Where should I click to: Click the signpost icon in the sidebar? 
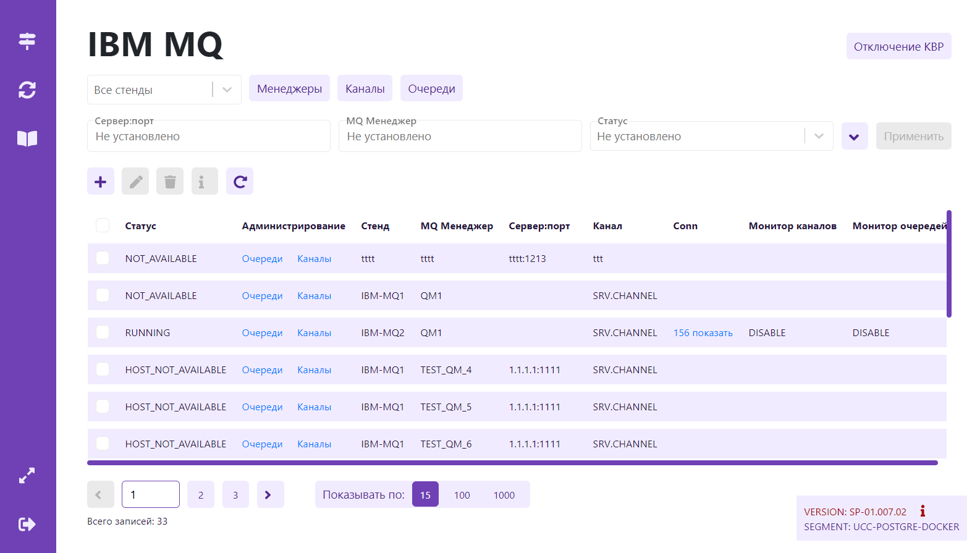tap(27, 41)
